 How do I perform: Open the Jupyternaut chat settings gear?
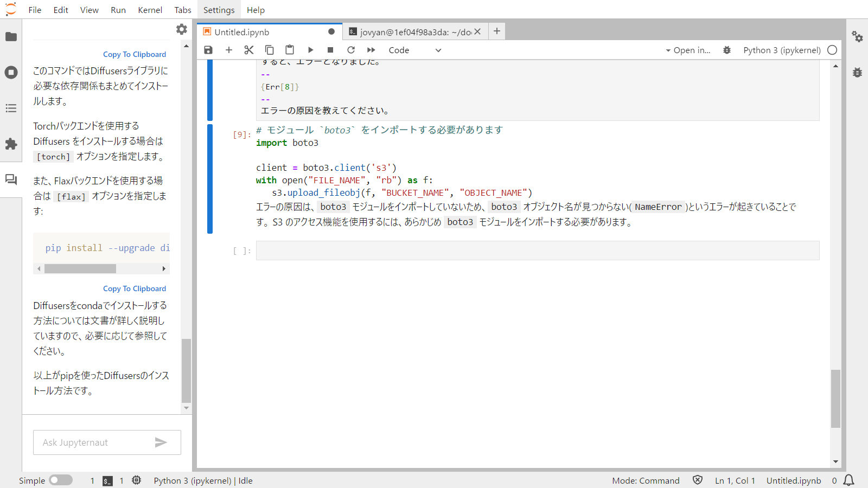pos(182,29)
